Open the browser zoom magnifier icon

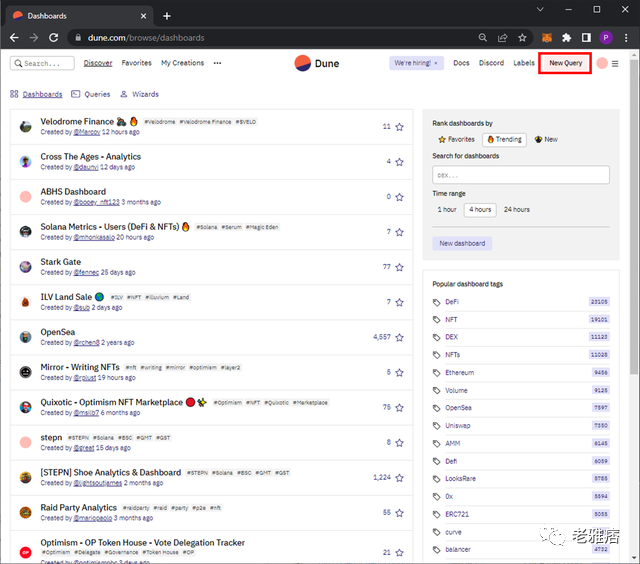pyautogui.click(x=482, y=38)
